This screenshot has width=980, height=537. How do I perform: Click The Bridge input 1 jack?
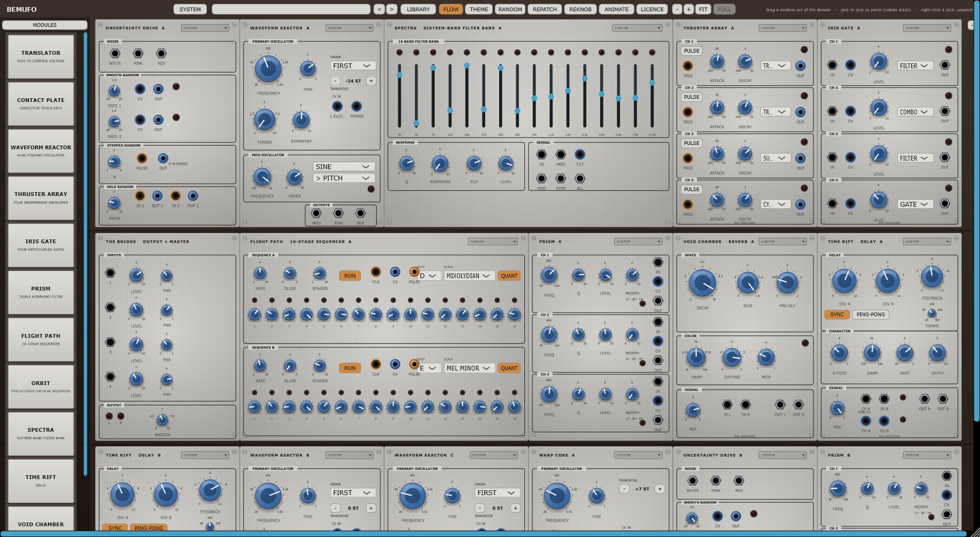pos(110,273)
